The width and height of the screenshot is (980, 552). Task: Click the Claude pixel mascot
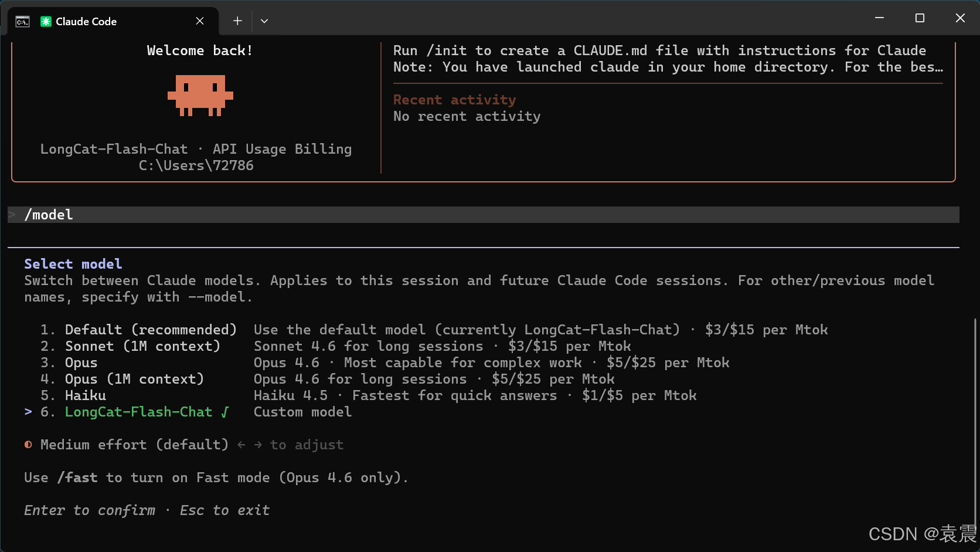point(200,95)
